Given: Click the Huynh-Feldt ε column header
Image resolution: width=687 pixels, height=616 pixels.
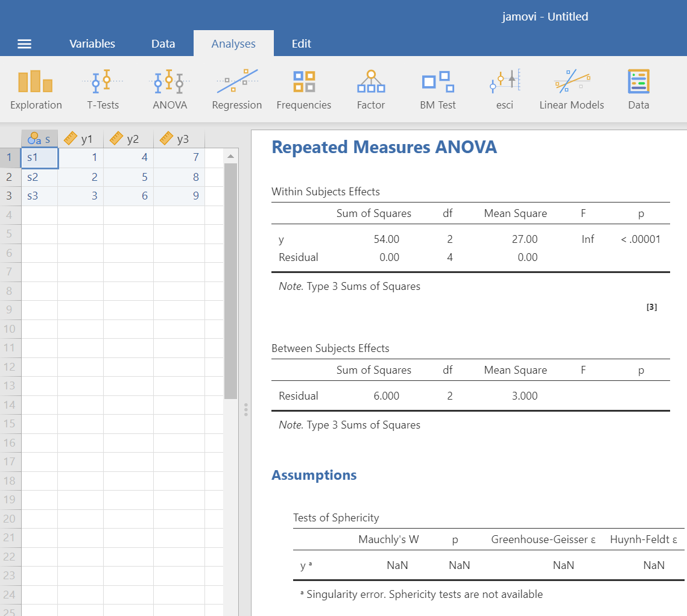Looking at the screenshot, I should (644, 540).
